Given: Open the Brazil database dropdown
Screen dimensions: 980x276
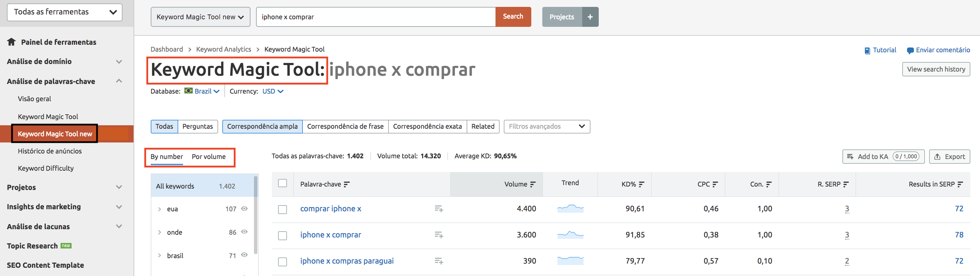Looking at the screenshot, I should point(202,91).
